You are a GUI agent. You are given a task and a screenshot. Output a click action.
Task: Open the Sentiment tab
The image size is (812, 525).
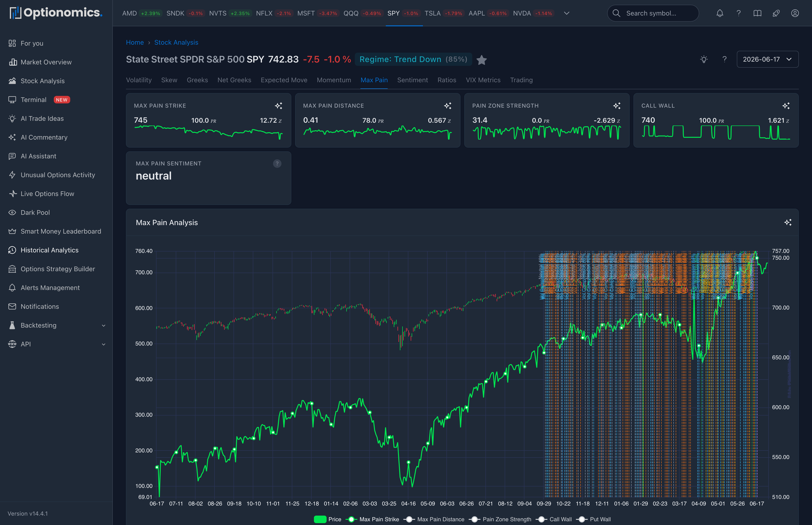coord(412,80)
